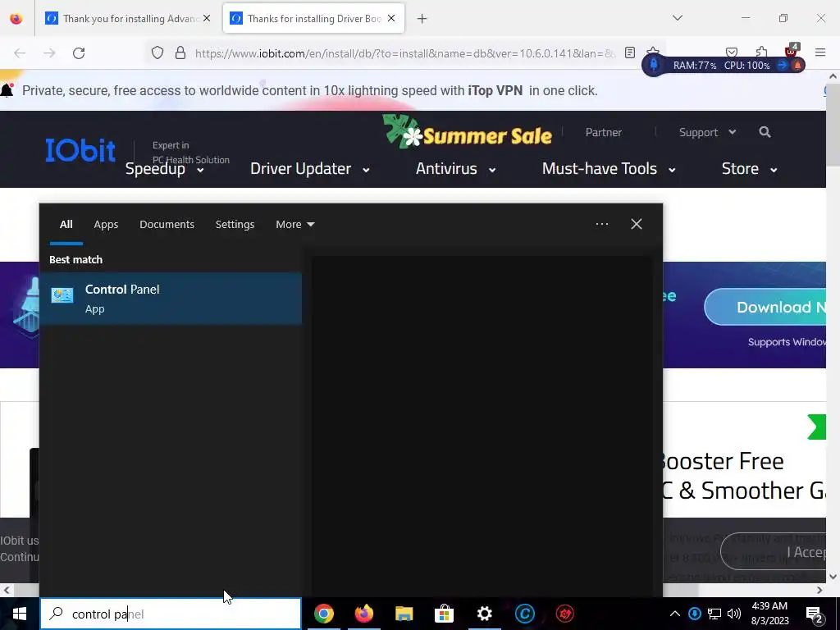Expand the Must-have Tools menu
This screenshot has width=840, height=630.
point(609,169)
